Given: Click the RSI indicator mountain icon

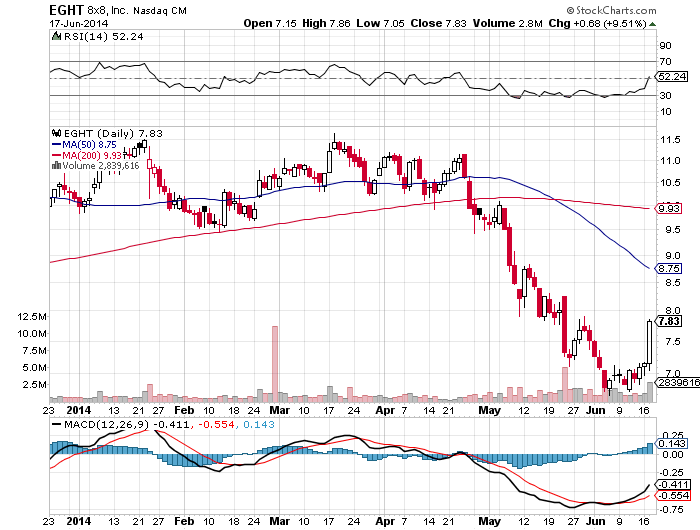Looking at the screenshot, I should [x=56, y=37].
